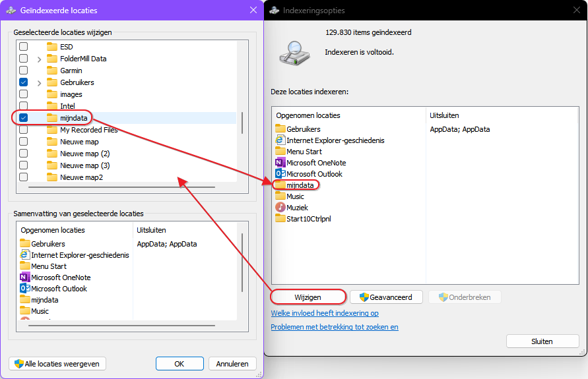Viewport: 588px width, 379px height.
Task: Click the Garmin folder icon in tree
Action: [x=53, y=71]
